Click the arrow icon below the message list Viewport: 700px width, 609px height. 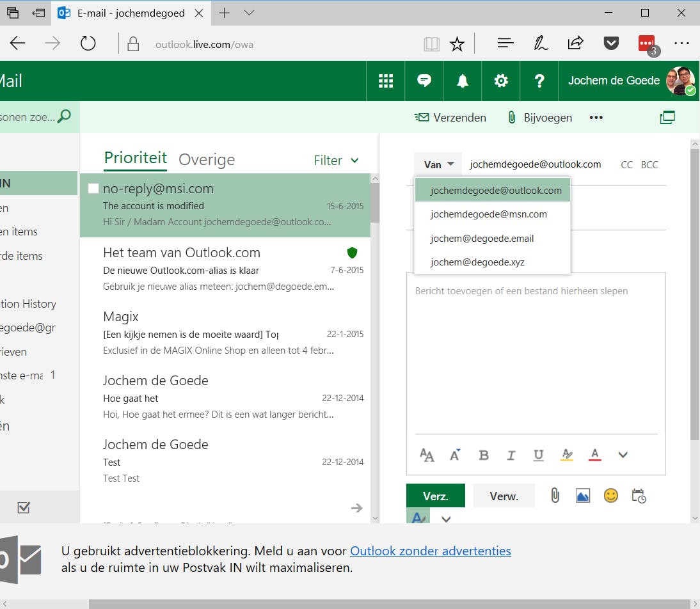356,508
